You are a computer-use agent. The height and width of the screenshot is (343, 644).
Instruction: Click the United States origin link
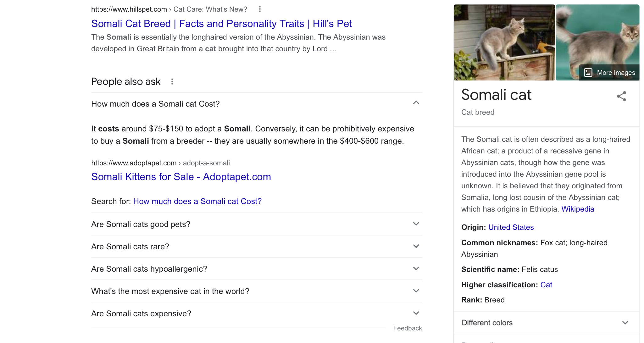point(511,227)
